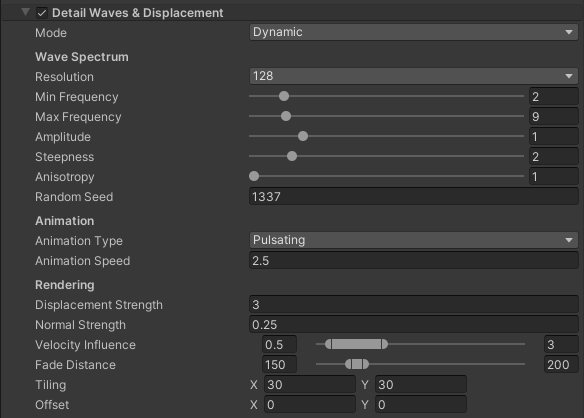This screenshot has height=418, width=584.
Task: Click the Resolution label
Action: (64, 77)
